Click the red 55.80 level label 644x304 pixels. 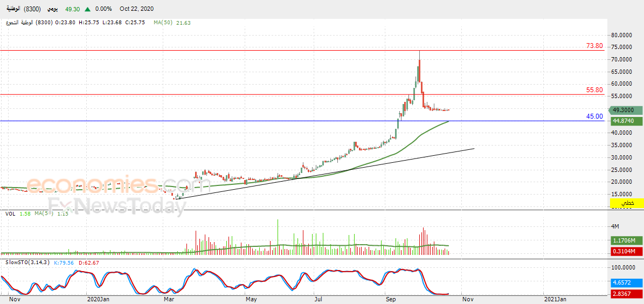[x=595, y=89]
